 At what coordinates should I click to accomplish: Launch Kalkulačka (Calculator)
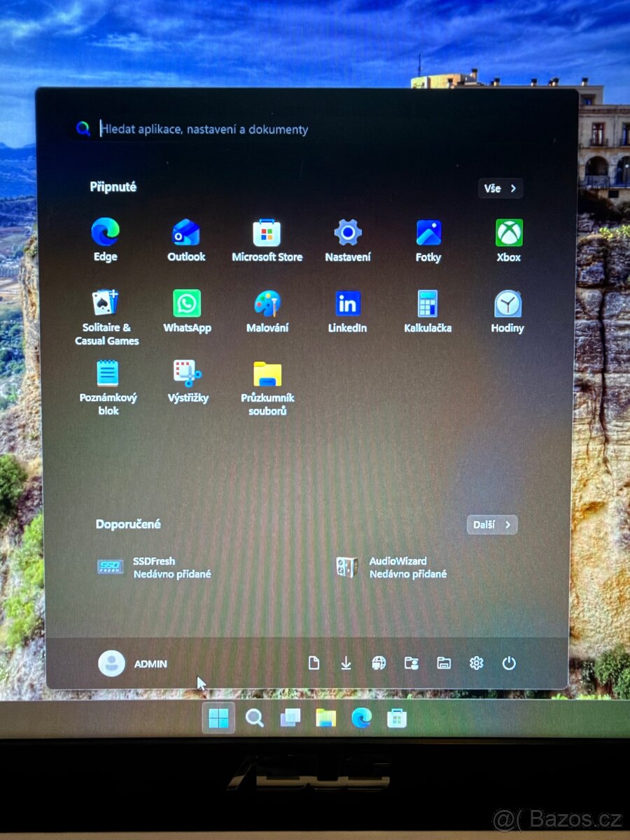428,311
